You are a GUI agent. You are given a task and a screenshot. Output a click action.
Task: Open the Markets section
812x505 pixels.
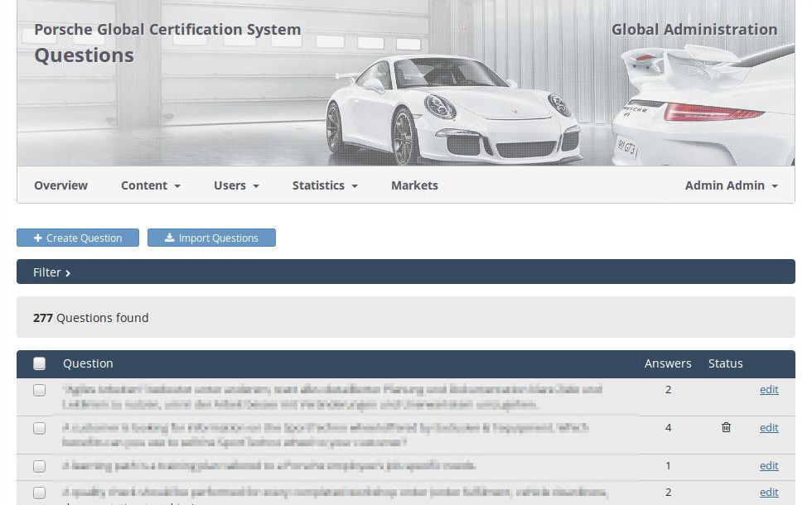coord(414,185)
